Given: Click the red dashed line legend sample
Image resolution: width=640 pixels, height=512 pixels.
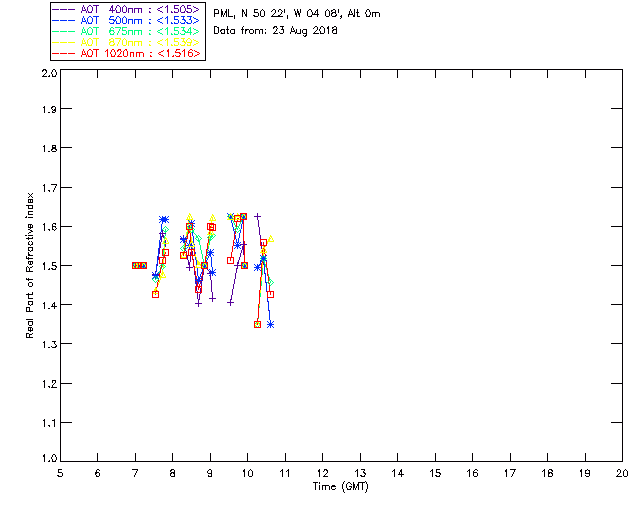Looking at the screenshot, I should (x=64, y=53).
